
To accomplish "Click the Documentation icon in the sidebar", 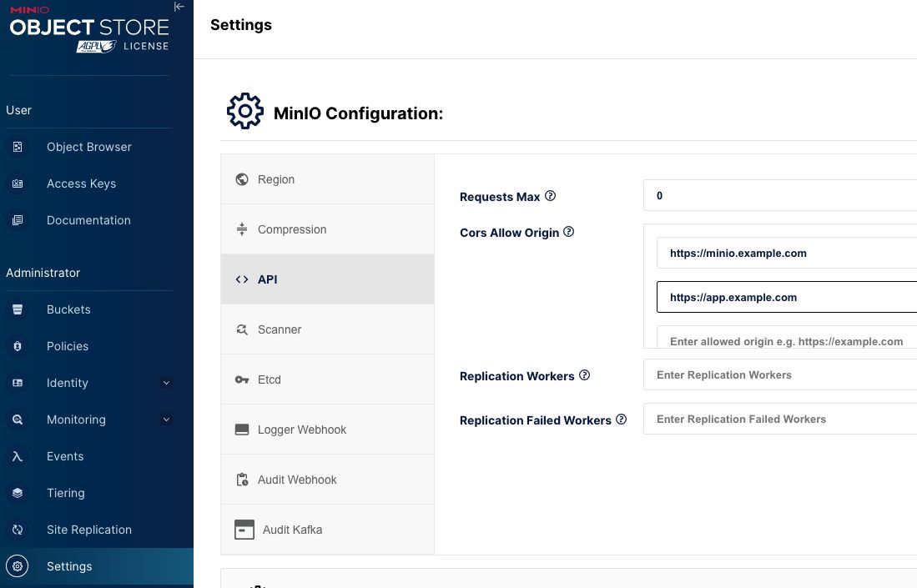I will [18, 220].
